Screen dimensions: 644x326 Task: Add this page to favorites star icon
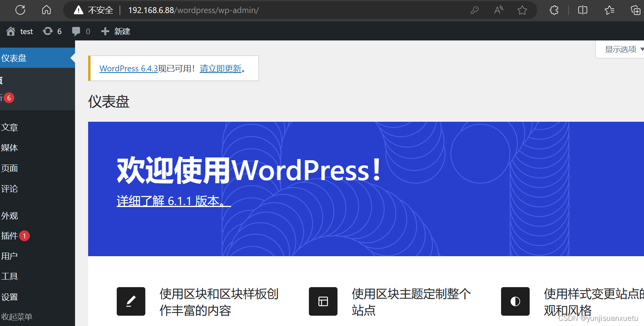tap(523, 10)
